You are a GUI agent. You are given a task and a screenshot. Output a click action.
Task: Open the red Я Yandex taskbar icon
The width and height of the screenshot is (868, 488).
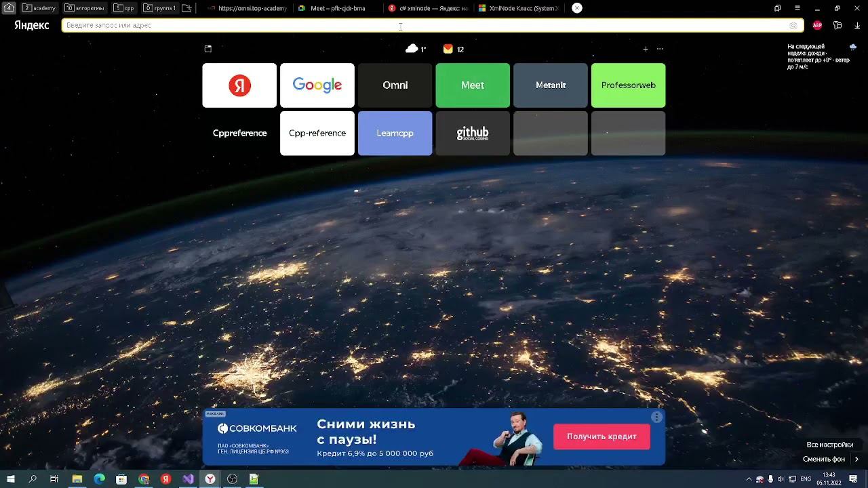(x=166, y=479)
